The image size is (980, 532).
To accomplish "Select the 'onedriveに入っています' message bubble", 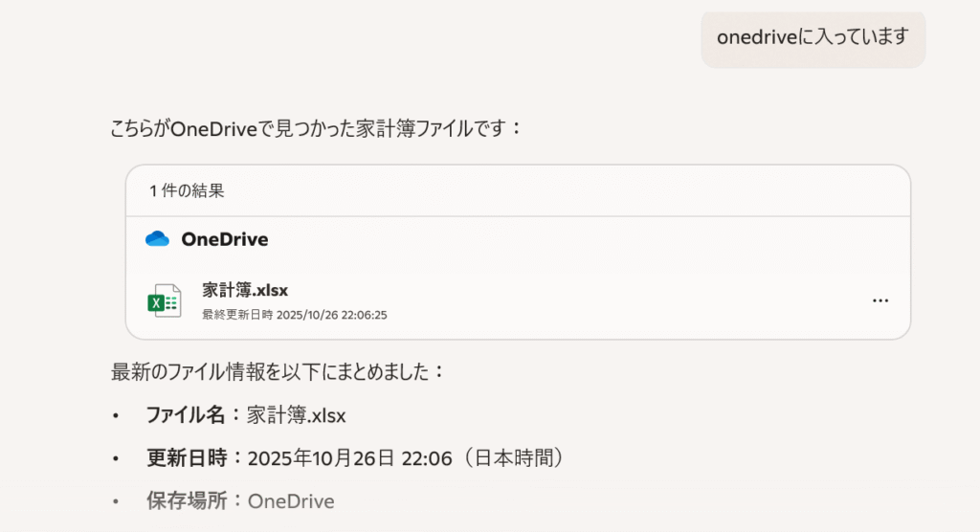I will [813, 37].
